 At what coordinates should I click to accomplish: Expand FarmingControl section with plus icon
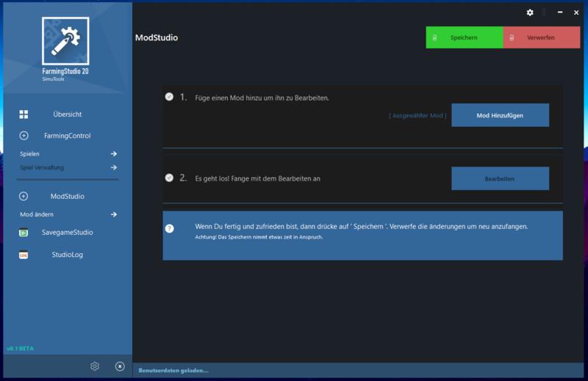(x=24, y=136)
